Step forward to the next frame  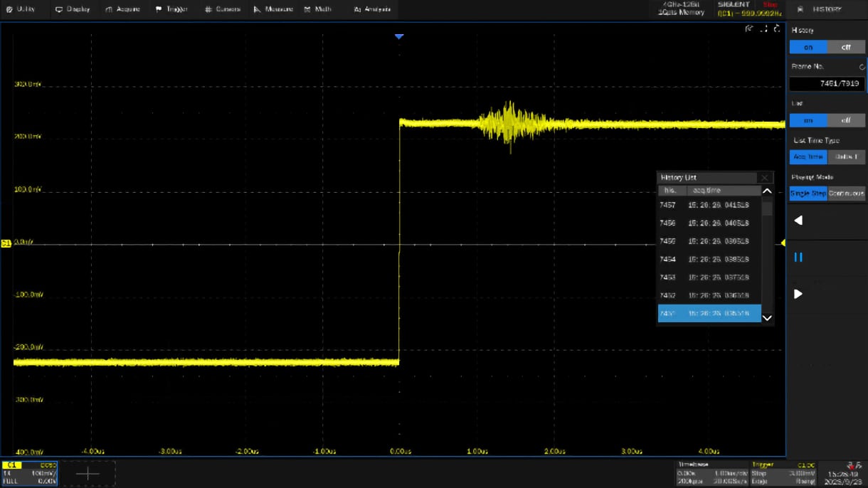(798, 294)
